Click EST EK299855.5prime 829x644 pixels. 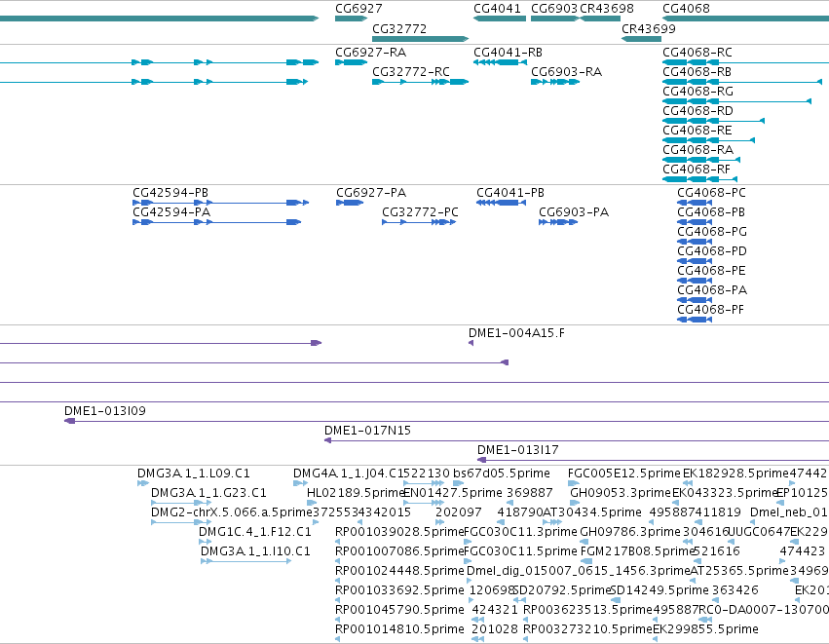pos(705,629)
